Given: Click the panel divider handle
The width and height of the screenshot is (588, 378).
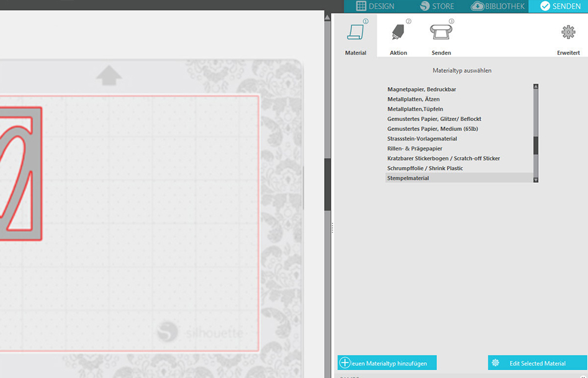Looking at the screenshot, I should 332,228.
